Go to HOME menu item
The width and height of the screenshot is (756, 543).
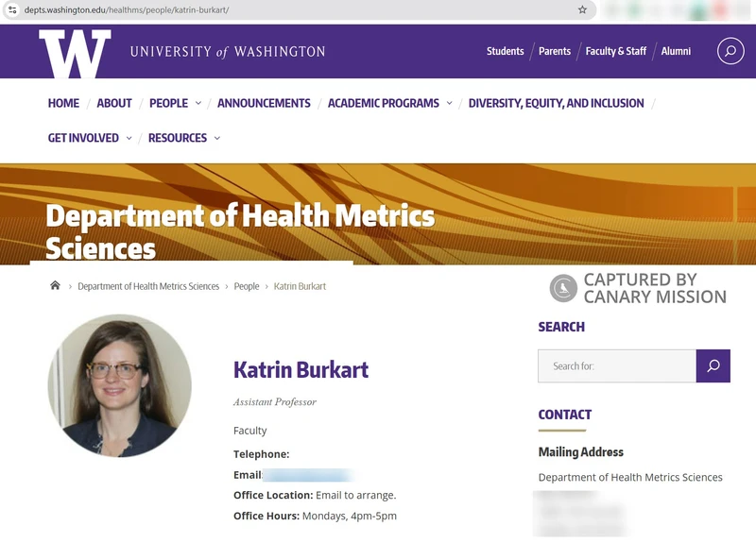point(63,103)
